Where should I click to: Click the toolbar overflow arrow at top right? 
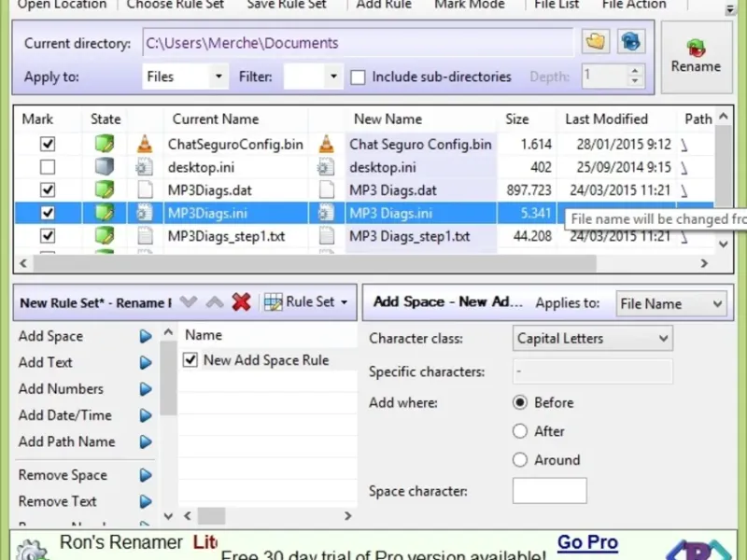(x=730, y=10)
